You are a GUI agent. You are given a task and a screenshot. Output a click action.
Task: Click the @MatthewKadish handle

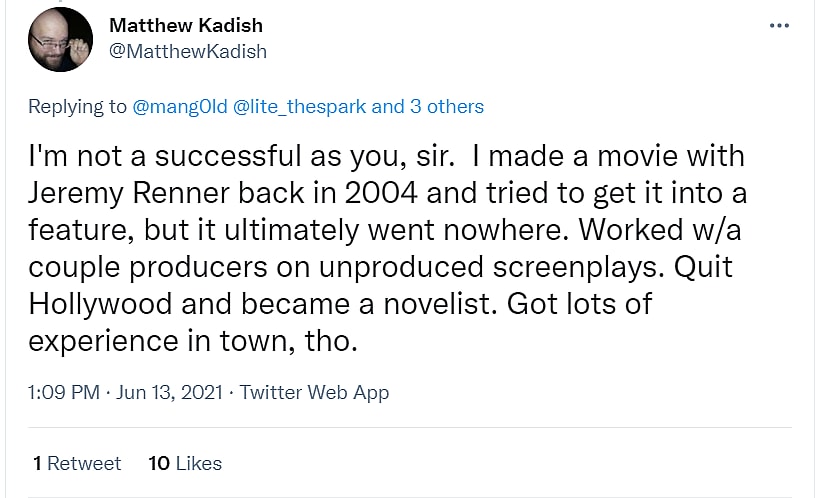tap(187, 50)
